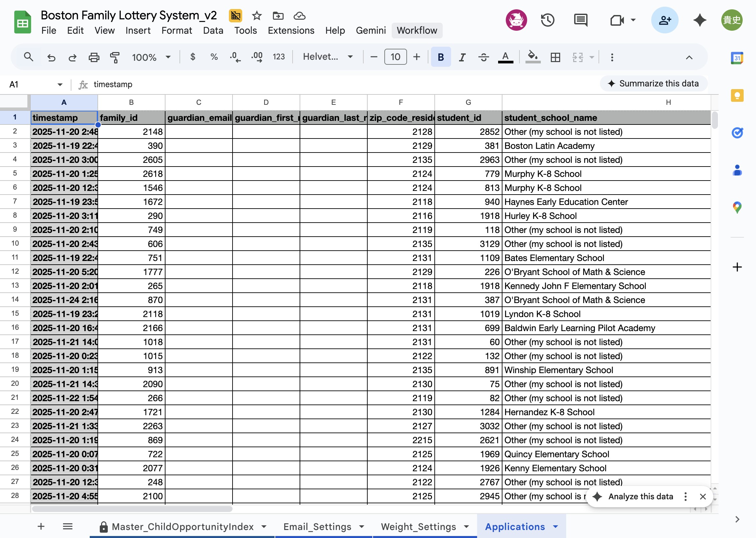Toggle italic formatting
The height and width of the screenshot is (538, 756).
(462, 57)
